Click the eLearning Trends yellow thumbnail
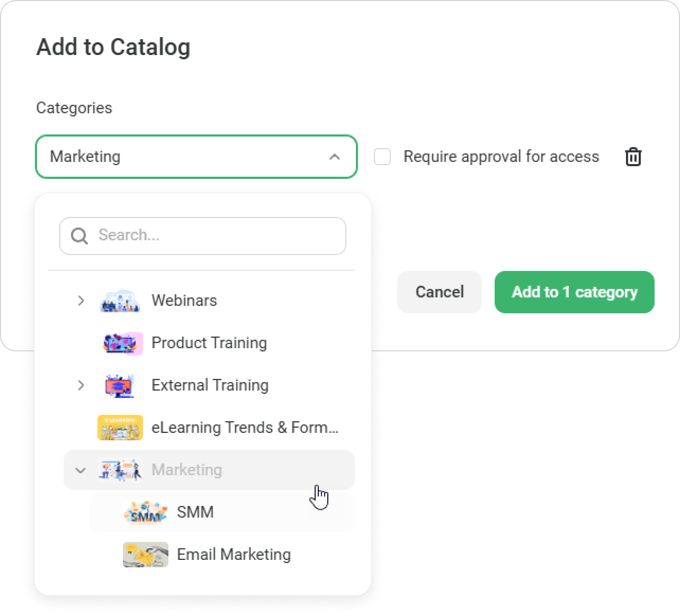Viewport: 680px width, 616px height. pyautogui.click(x=120, y=428)
